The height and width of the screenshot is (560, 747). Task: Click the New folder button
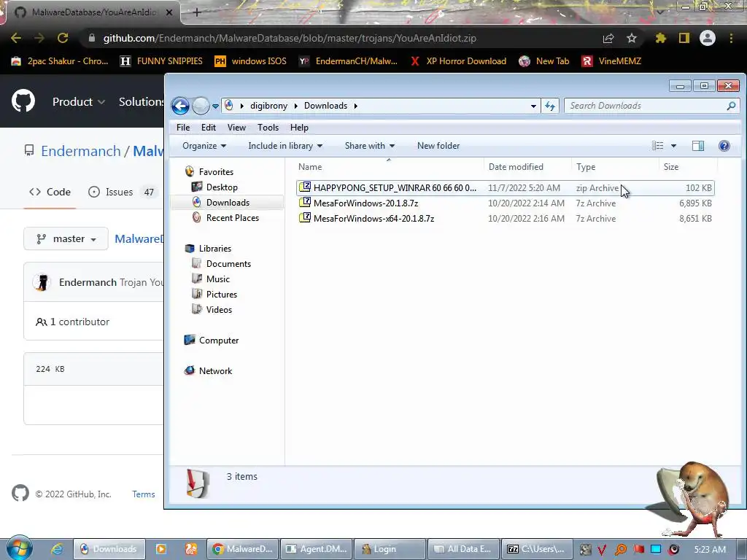tap(438, 146)
